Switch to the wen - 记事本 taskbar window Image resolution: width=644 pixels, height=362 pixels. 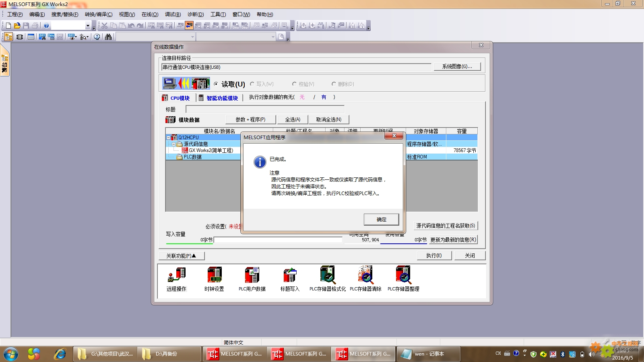tap(429, 354)
